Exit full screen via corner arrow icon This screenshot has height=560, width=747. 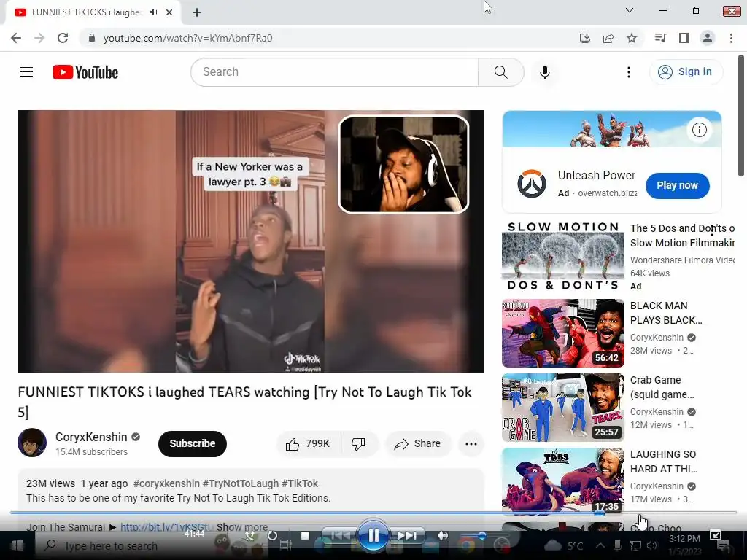[715, 536]
